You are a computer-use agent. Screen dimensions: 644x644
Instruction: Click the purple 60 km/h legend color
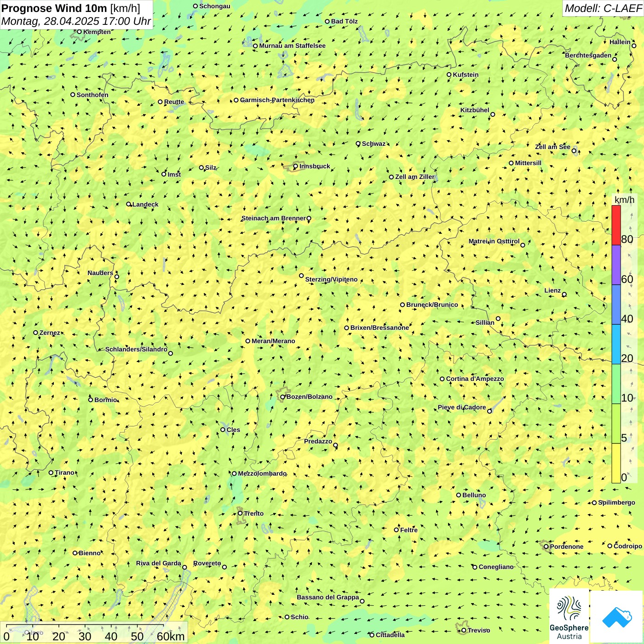click(x=616, y=265)
